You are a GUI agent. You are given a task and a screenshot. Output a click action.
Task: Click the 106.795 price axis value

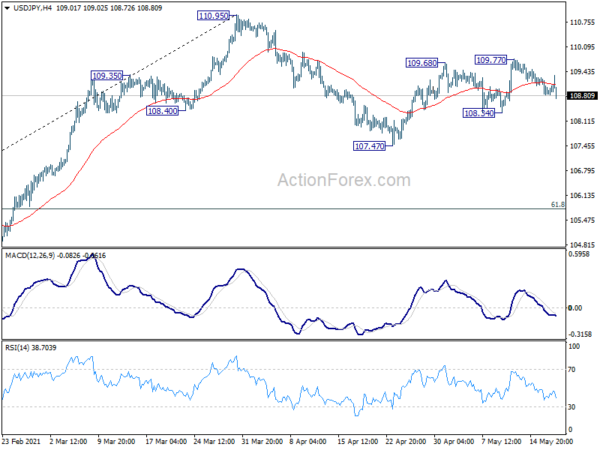tap(582, 171)
